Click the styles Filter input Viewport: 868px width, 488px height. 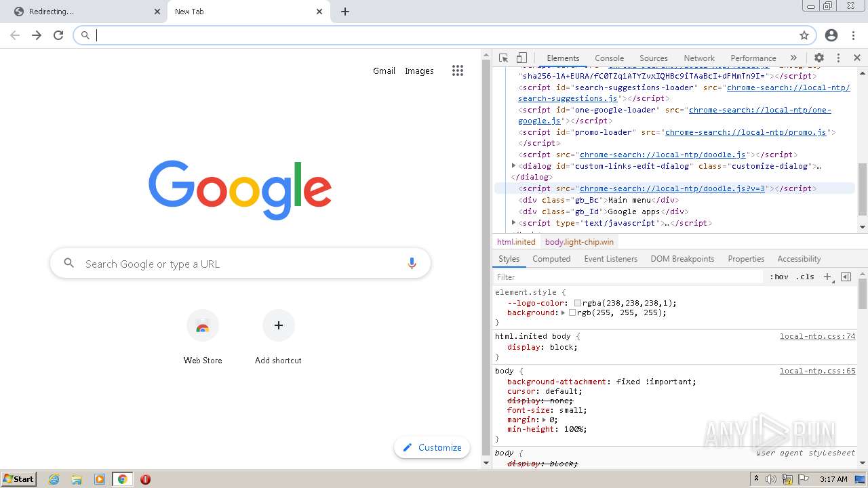point(627,277)
